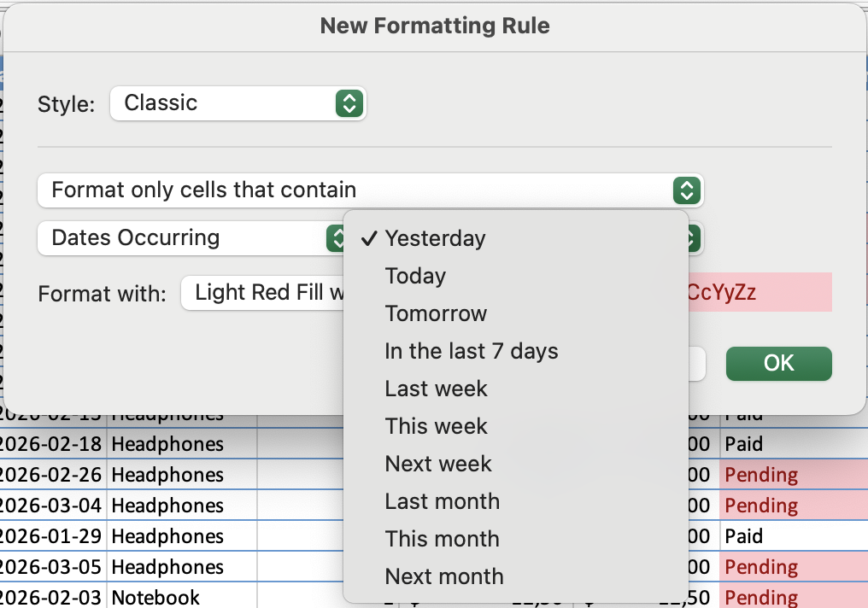The width and height of the screenshot is (868, 608).
Task: Select This week from the list
Action: pos(436,426)
